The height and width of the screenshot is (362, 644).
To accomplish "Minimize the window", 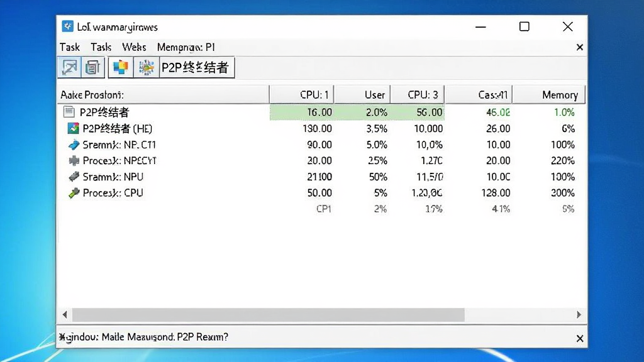I will click(x=480, y=27).
